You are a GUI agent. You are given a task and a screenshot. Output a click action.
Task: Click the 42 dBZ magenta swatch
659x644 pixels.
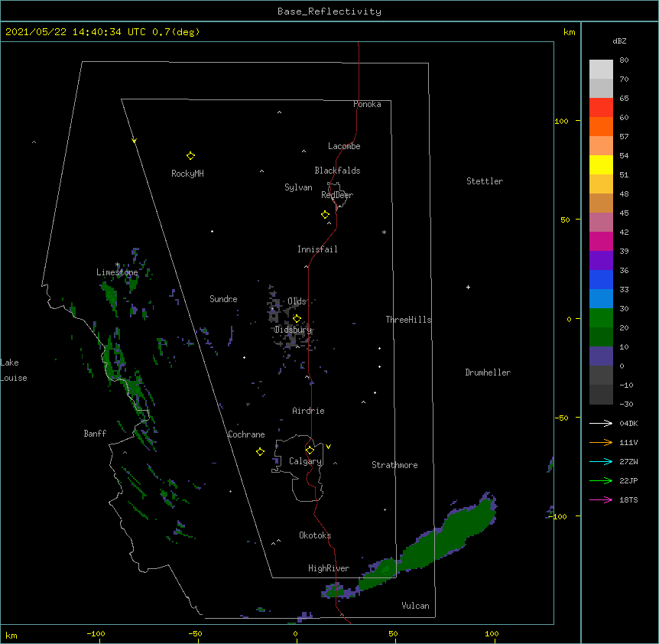coord(601,241)
